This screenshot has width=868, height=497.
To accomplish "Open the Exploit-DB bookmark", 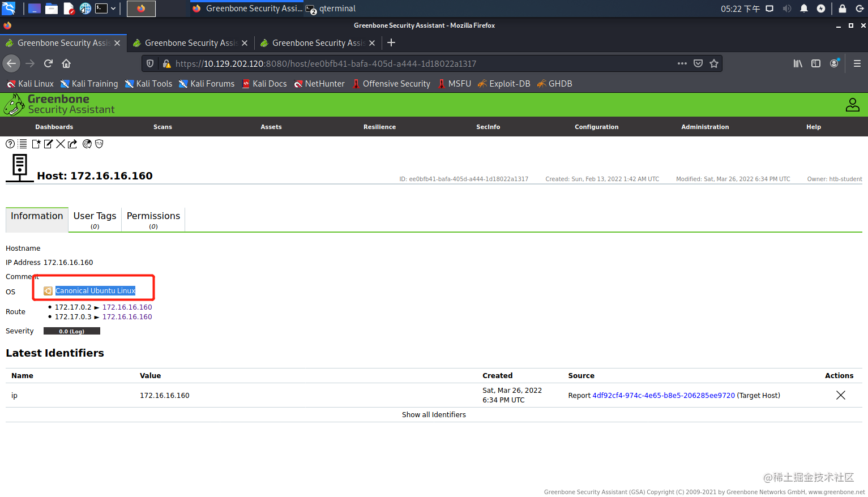I will pos(504,84).
